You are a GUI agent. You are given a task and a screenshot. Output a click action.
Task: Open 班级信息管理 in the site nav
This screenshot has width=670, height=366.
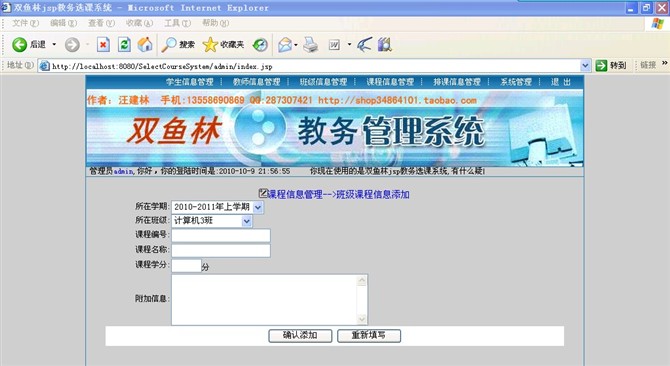click(x=323, y=82)
